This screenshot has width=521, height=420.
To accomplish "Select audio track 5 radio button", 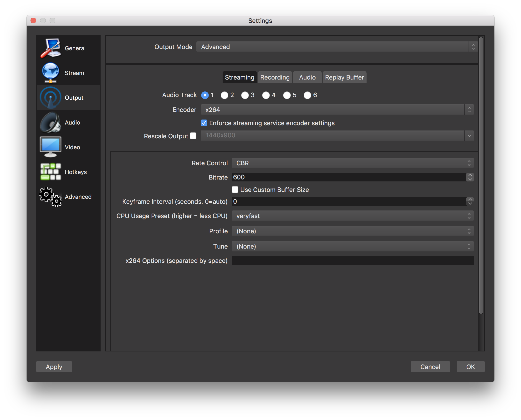I will click(x=287, y=95).
